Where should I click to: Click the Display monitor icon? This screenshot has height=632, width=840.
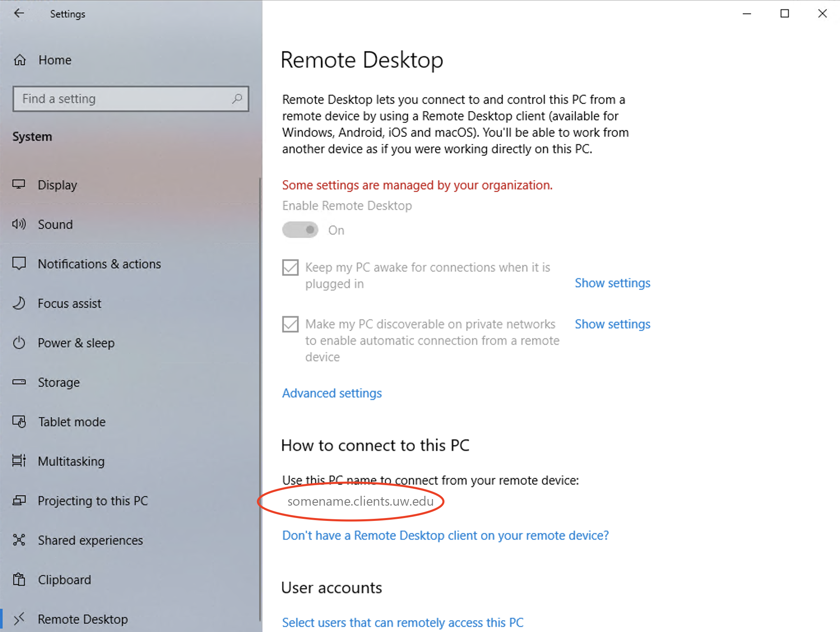point(19,184)
